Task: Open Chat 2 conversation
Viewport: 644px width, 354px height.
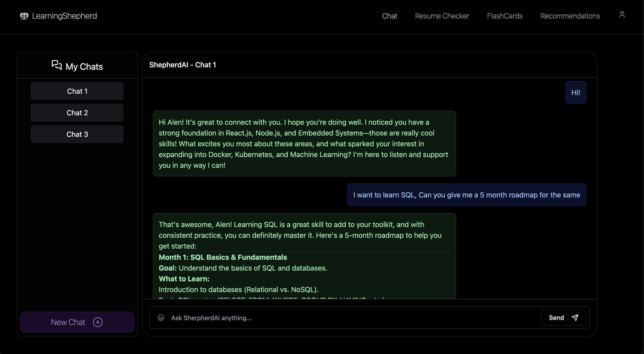Action: pyautogui.click(x=77, y=113)
